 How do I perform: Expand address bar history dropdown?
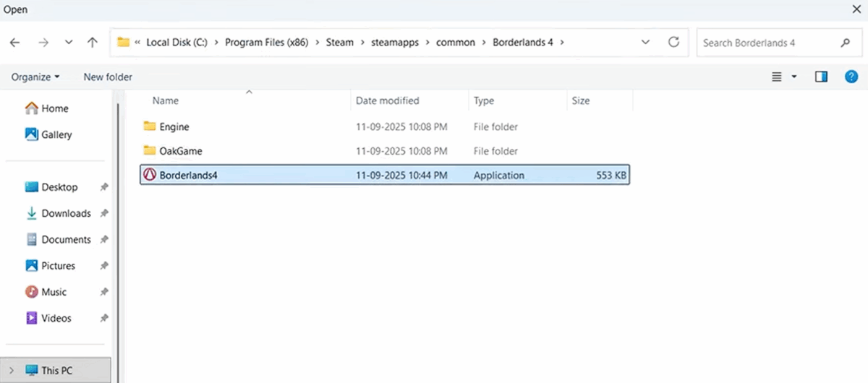646,43
